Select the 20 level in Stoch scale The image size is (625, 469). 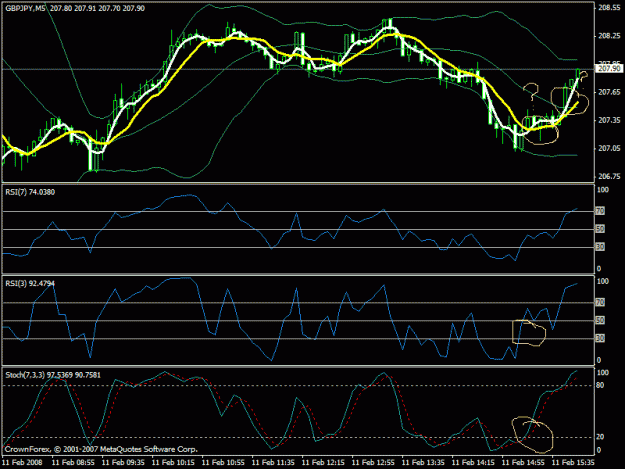[x=600, y=437]
